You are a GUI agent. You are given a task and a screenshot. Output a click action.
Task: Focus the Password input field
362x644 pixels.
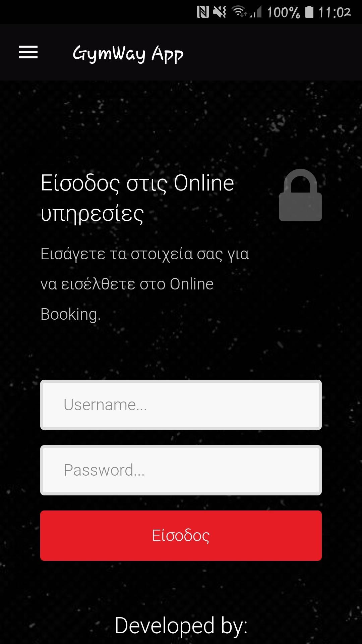pos(181,470)
